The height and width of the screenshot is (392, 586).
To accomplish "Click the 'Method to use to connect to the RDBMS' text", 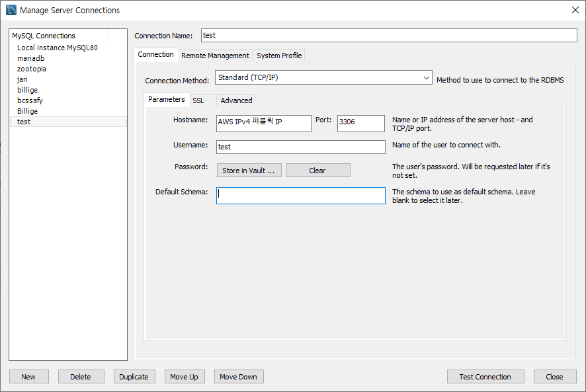I will [500, 80].
